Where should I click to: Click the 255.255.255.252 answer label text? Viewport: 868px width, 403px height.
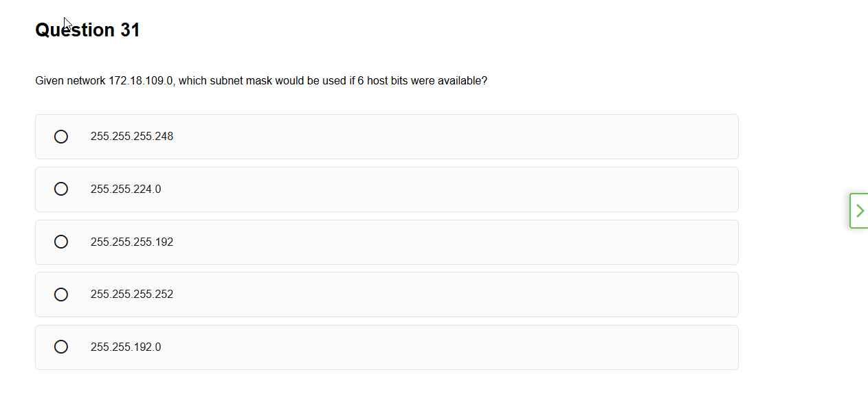coord(132,295)
